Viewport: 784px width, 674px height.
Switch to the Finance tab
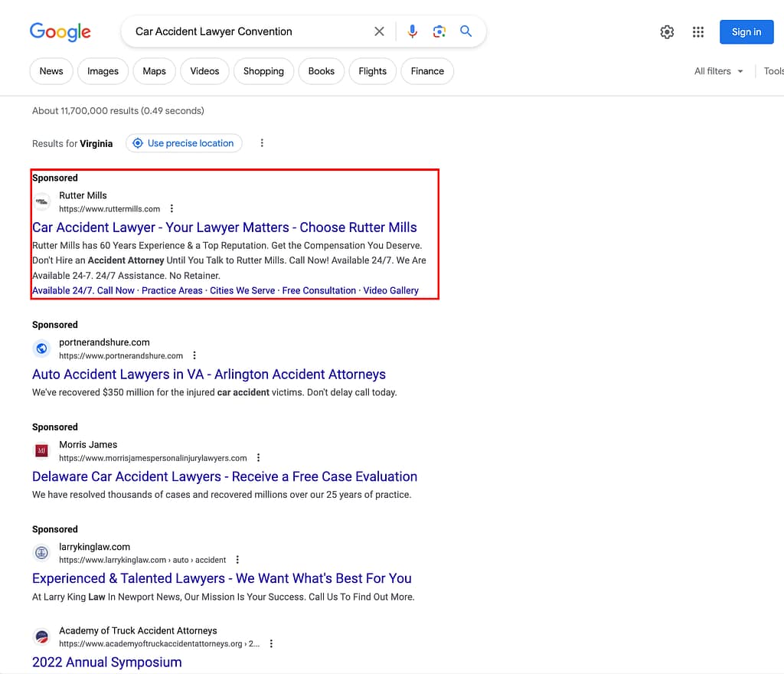click(x=427, y=71)
